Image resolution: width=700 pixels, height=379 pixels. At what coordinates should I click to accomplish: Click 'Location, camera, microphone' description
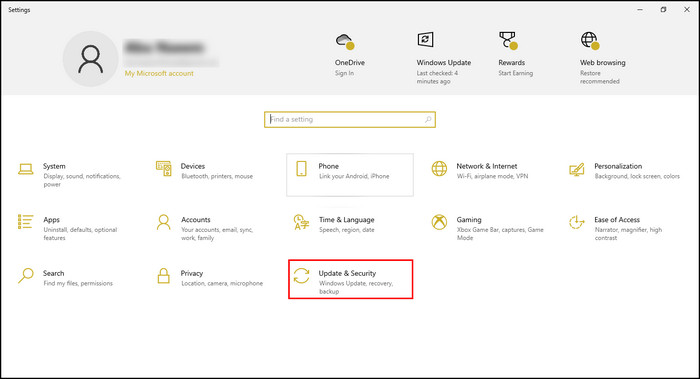click(222, 283)
